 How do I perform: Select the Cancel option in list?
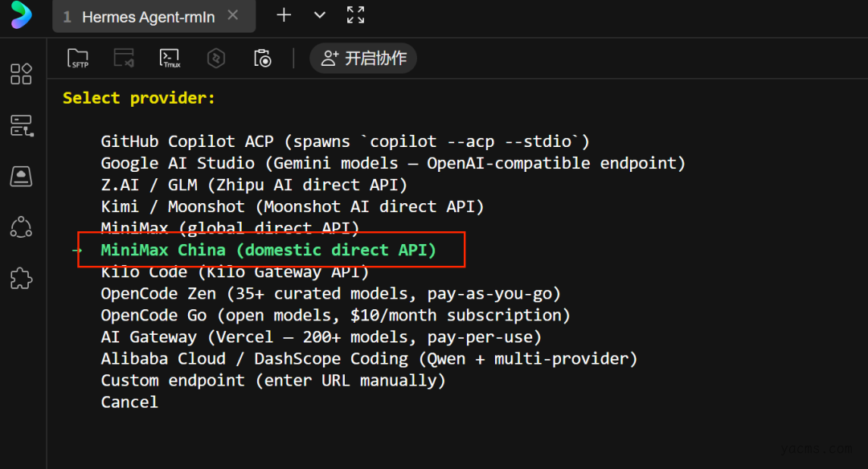pyautogui.click(x=129, y=402)
